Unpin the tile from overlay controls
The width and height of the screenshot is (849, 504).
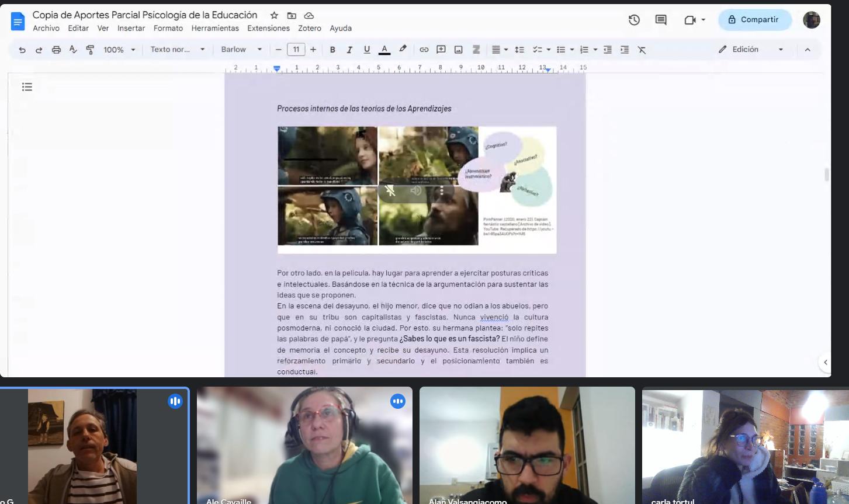[x=390, y=190]
